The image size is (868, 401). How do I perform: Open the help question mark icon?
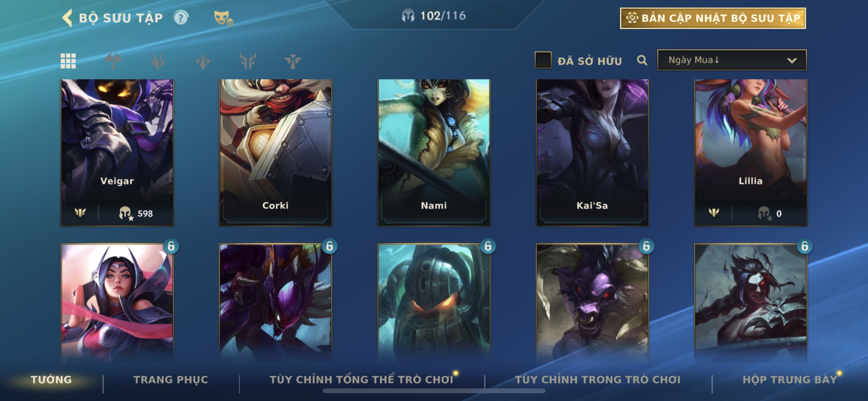181,18
